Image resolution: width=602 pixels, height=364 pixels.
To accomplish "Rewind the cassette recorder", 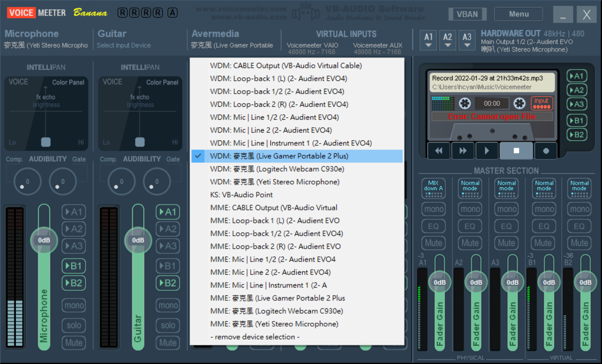I will click(x=439, y=151).
